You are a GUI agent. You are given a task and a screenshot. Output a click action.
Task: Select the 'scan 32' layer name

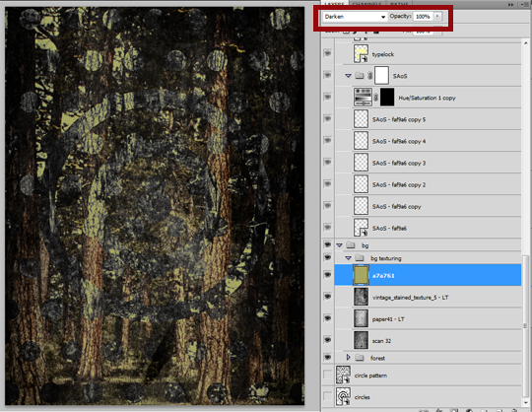(381, 341)
